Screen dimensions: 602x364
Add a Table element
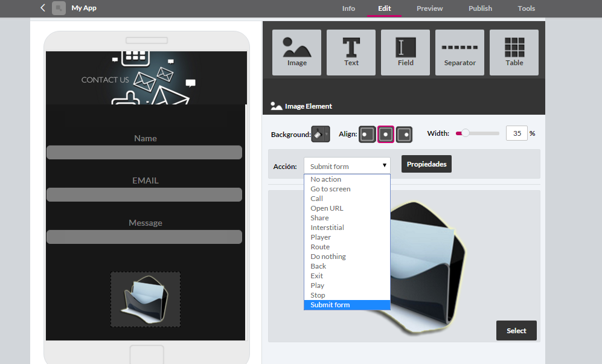click(514, 53)
